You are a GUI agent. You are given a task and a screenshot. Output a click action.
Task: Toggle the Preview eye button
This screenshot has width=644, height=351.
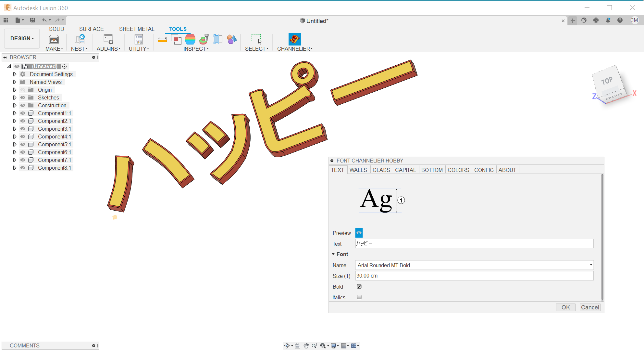[359, 233]
